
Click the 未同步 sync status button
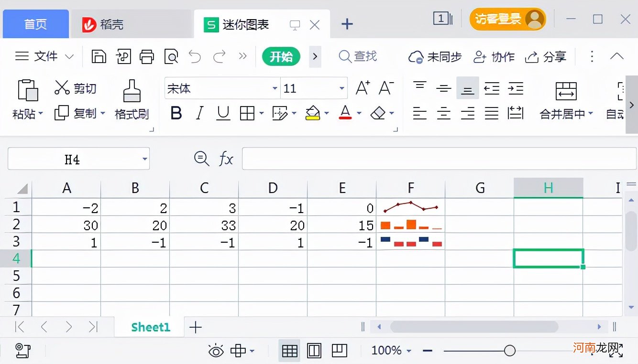[435, 57]
